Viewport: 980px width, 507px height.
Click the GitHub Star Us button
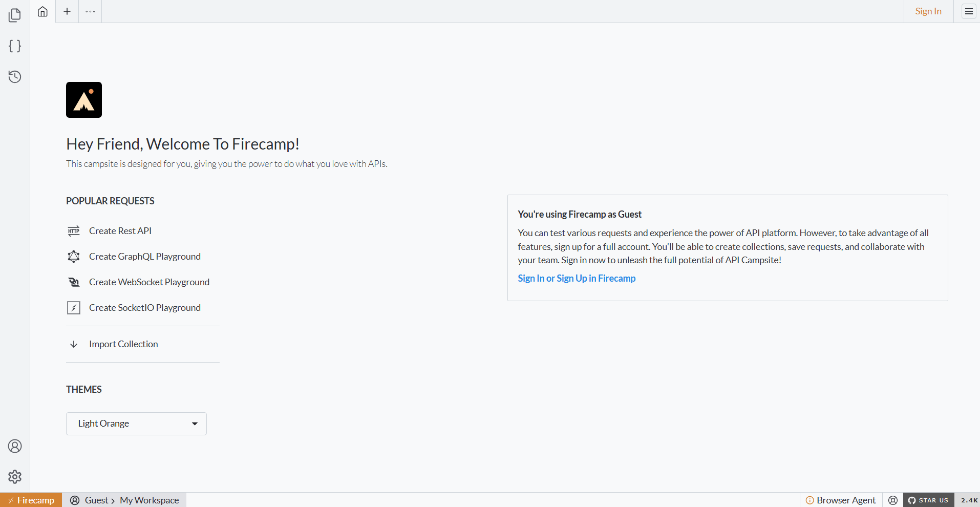coord(929,500)
